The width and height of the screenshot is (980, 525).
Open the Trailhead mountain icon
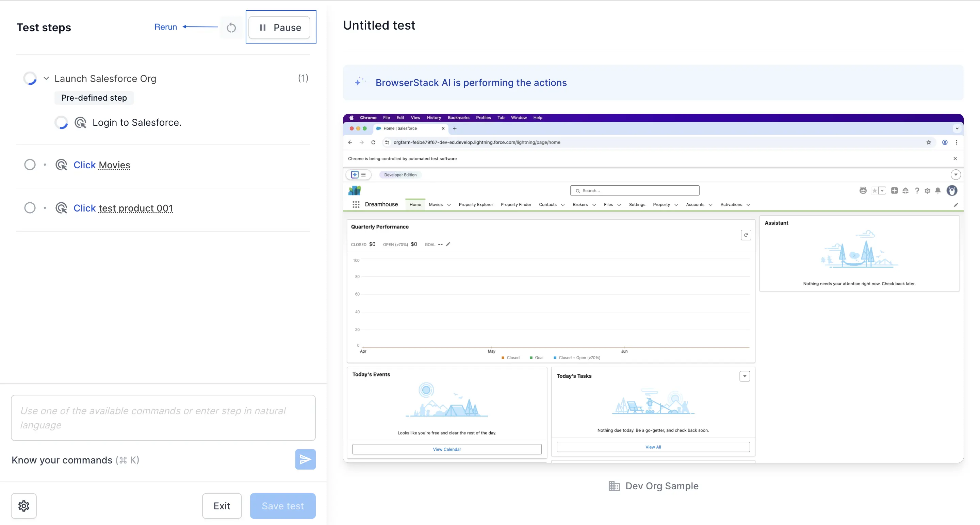[905, 190]
